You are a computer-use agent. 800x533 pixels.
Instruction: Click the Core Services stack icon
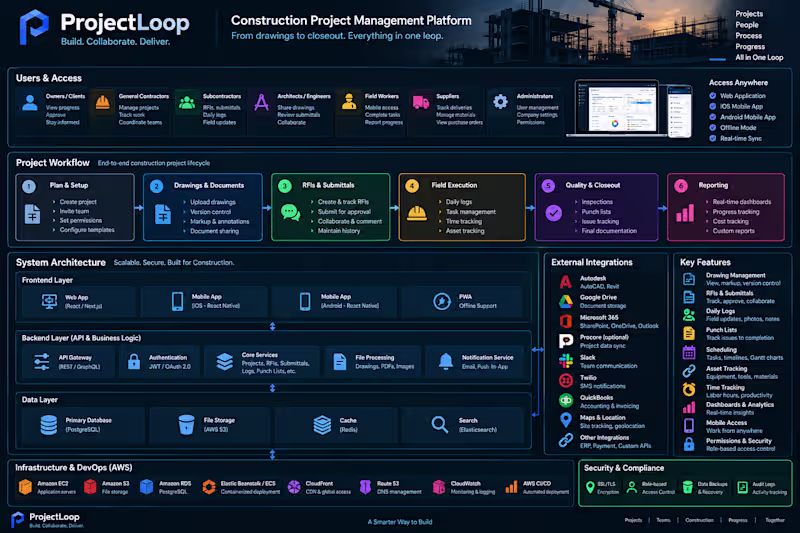click(224, 362)
